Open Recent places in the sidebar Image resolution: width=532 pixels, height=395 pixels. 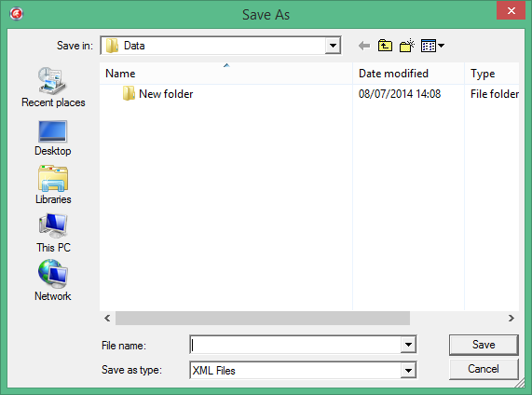(53, 88)
